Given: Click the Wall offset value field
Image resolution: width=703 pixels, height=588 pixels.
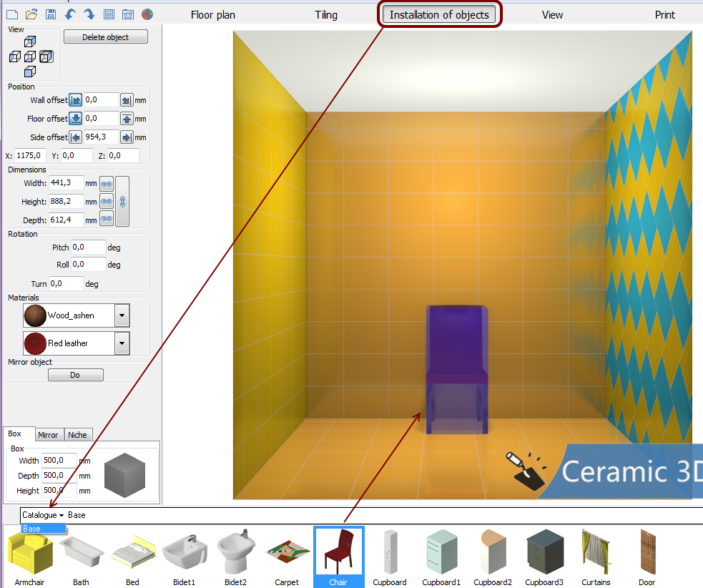Looking at the screenshot, I should tap(102, 100).
